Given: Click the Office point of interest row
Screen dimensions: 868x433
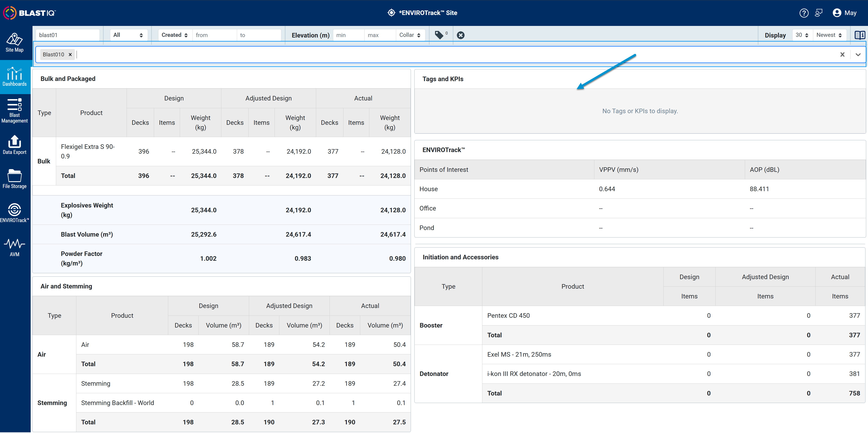Looking at the screenshot, I should 640,208.
